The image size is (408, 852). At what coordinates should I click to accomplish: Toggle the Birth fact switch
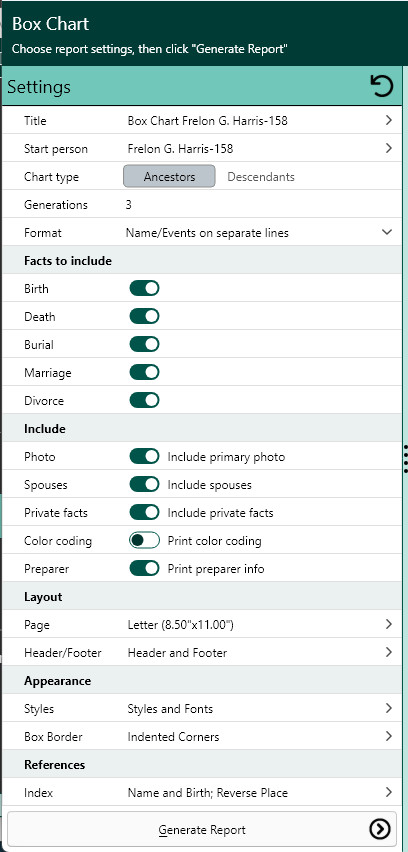tap(145, 288)
